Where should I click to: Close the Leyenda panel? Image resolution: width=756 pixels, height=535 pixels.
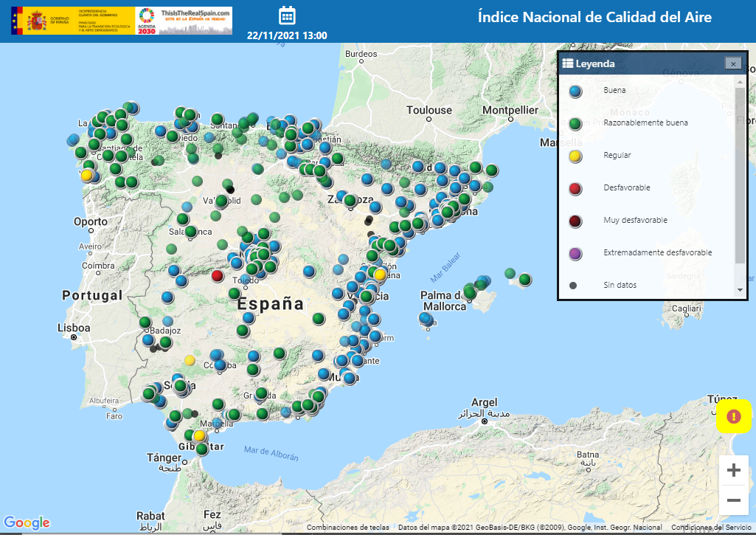[x=733, y=63]
